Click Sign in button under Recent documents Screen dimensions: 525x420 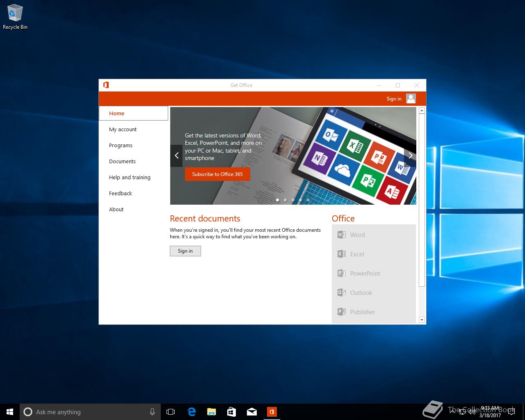[x=185, y=251]
